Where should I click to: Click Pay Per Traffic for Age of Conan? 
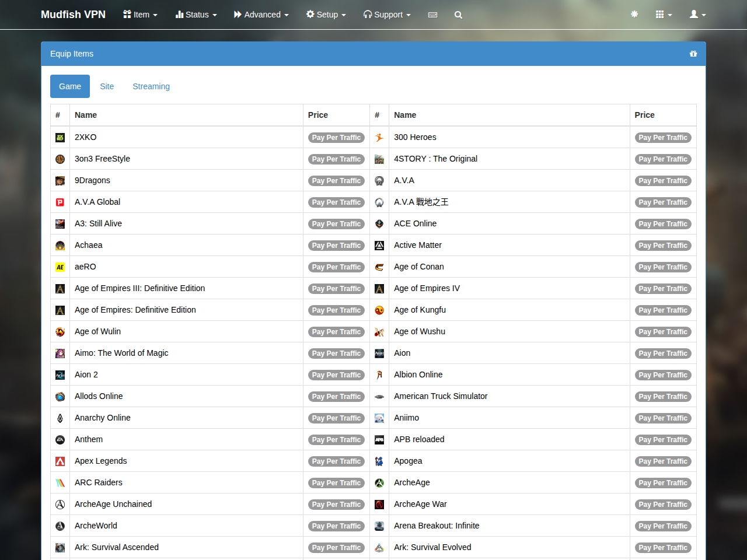[x=663, y=267]
